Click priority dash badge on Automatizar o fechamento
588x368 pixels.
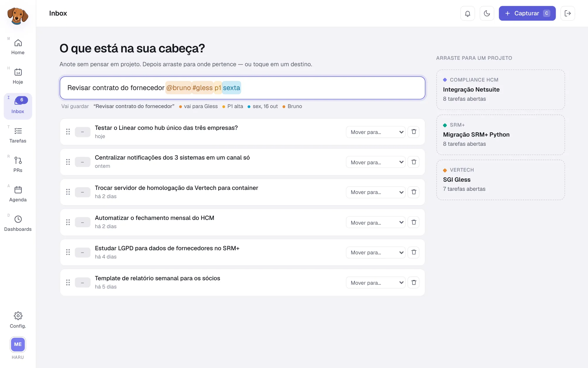pyautogui.click(x=83, y=223)
